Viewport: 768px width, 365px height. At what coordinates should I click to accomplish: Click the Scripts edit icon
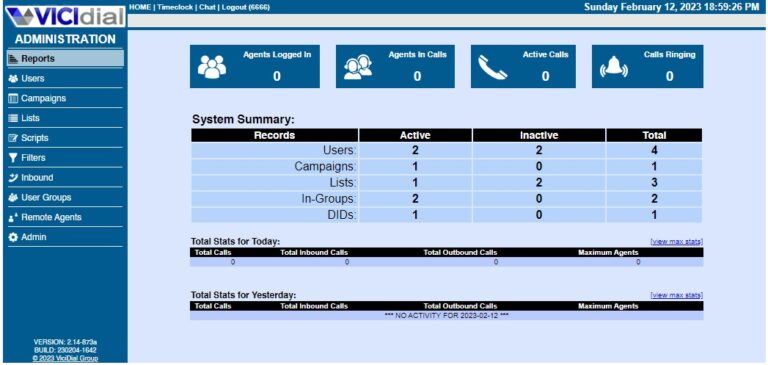tap(13, 138)
